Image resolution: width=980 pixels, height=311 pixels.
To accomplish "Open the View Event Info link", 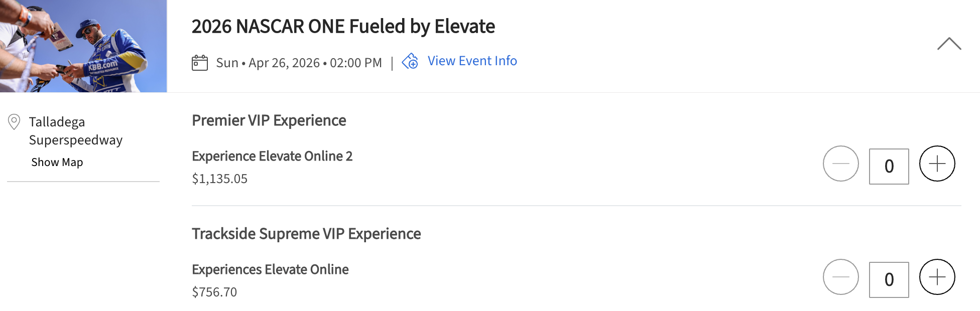I will coord(472,61).
